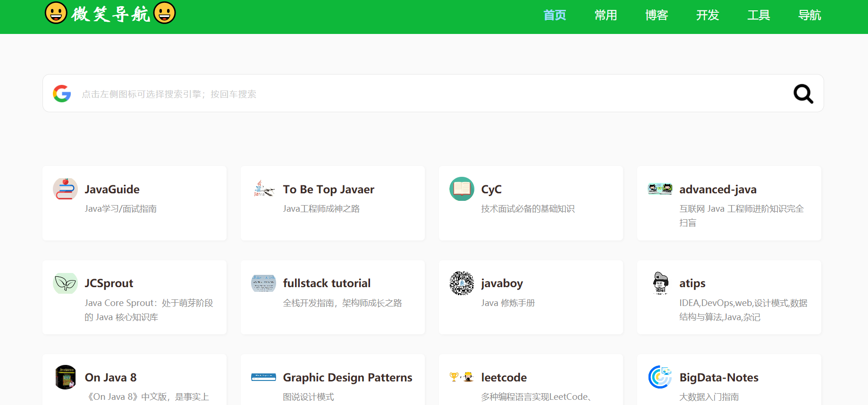Open the 常用 nav menu
Screen dimensions: 868x405
tap(606, 15)
